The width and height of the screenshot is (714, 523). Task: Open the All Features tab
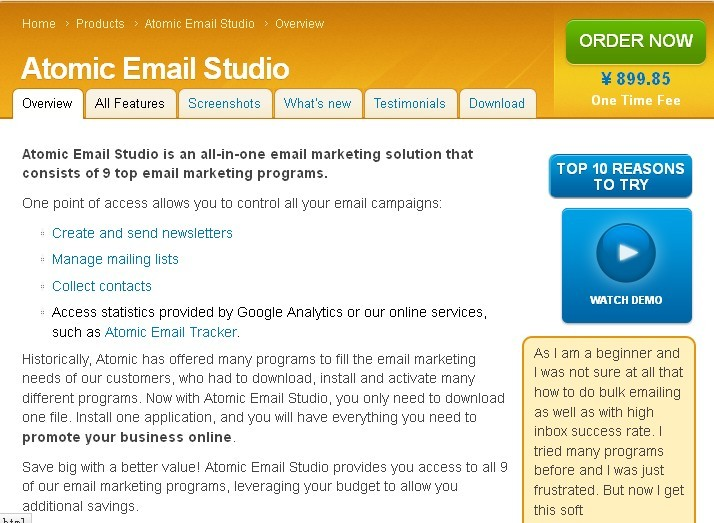130,104
